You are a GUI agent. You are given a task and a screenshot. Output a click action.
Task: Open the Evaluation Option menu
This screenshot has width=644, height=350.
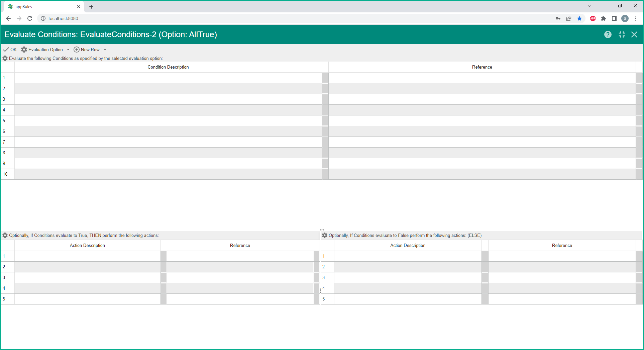42,50
